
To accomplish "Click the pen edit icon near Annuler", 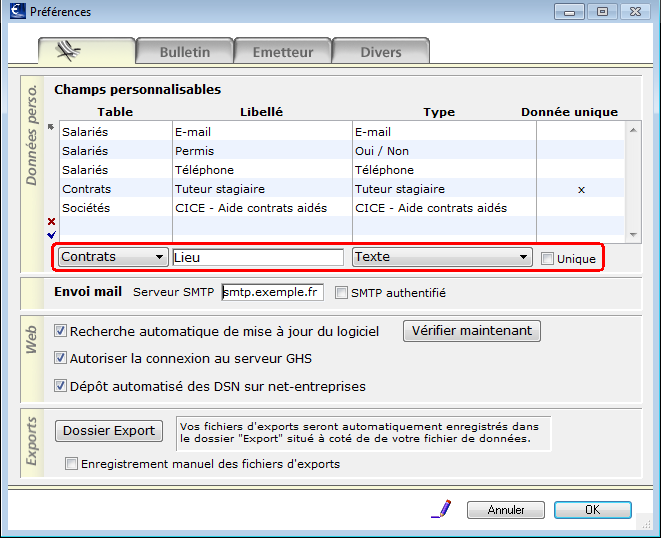I will (441, 509).
